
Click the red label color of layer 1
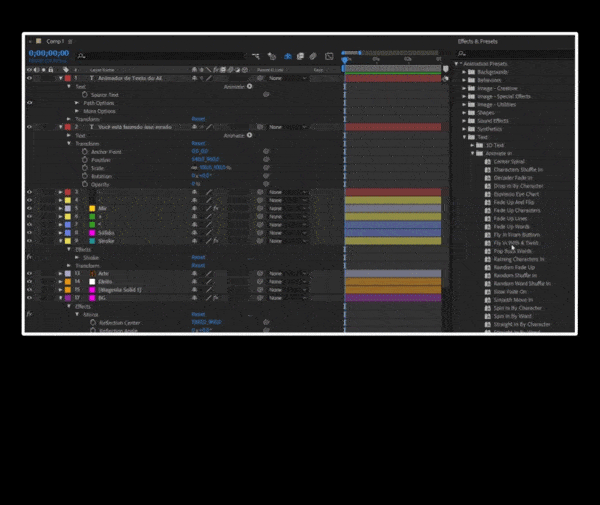67,77
